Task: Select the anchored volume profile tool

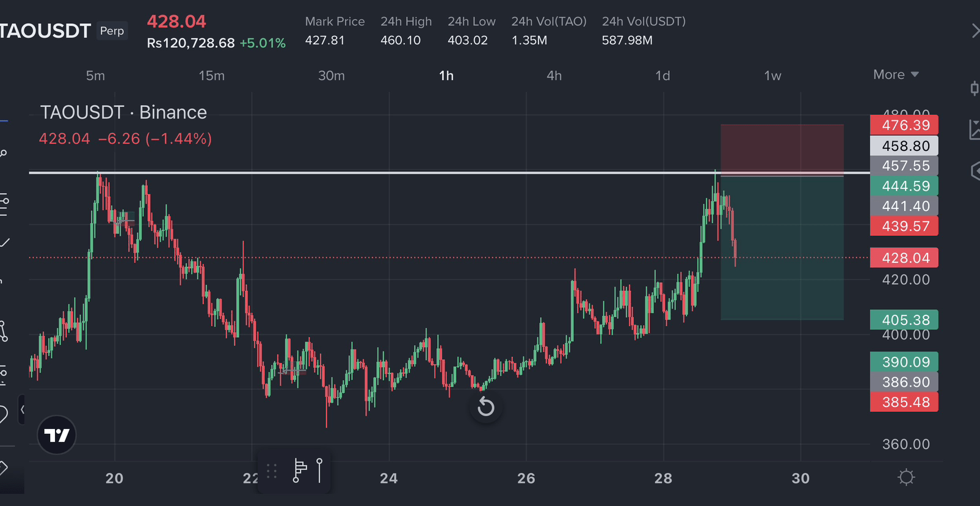Action: click(x=300, y=471)
